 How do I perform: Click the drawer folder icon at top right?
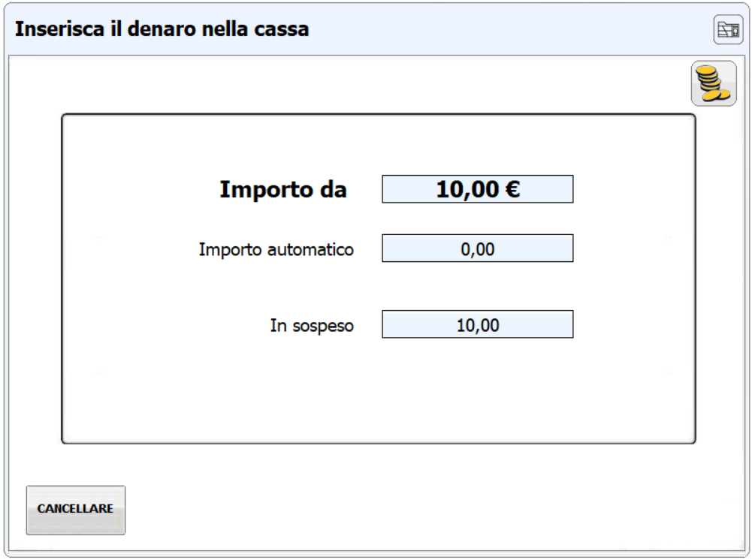click(x=728, y=30)
